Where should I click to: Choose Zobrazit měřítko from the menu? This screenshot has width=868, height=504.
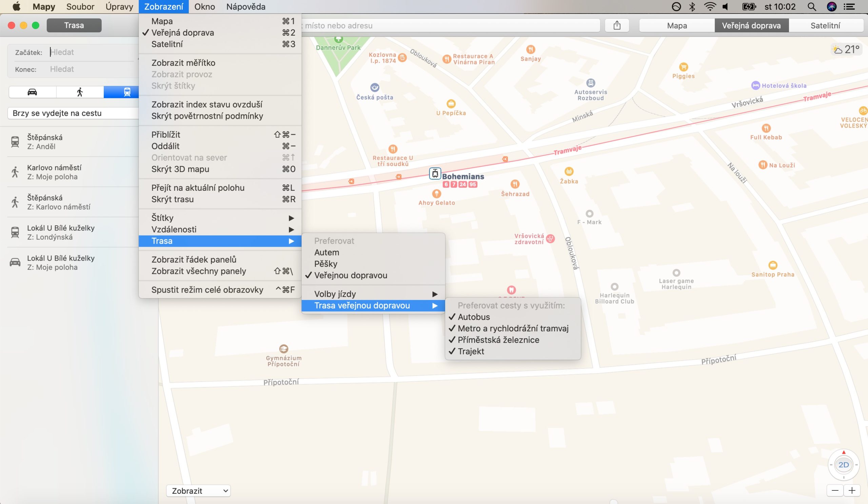pyautogui.click(x=183, y=63)
